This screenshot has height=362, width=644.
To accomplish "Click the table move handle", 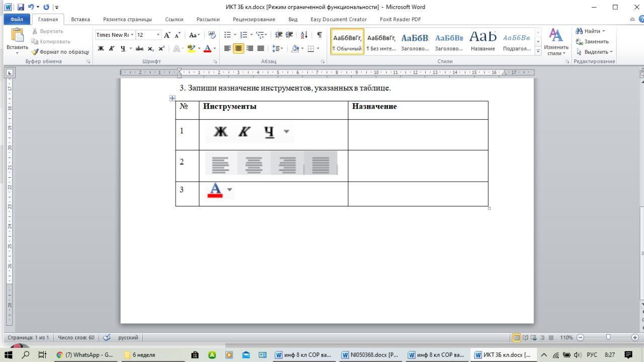I will [x=173, y=98].
